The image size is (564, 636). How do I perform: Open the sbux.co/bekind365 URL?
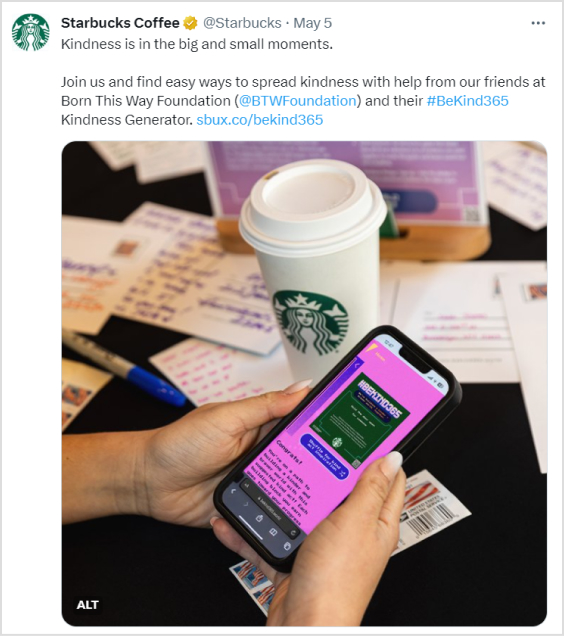(x=260, y=120)
